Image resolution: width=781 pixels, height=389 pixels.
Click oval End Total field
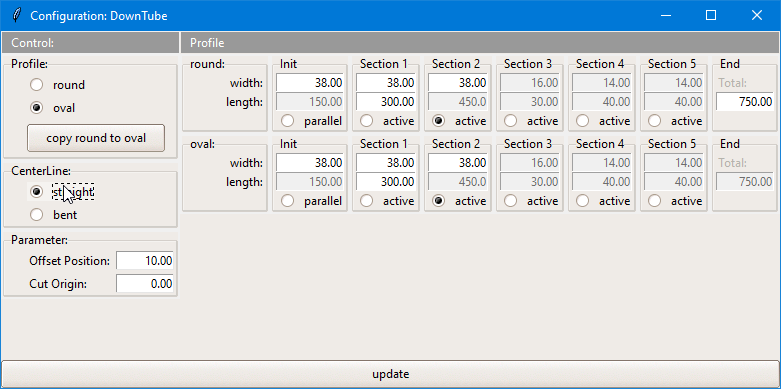[x=745, y=182]
